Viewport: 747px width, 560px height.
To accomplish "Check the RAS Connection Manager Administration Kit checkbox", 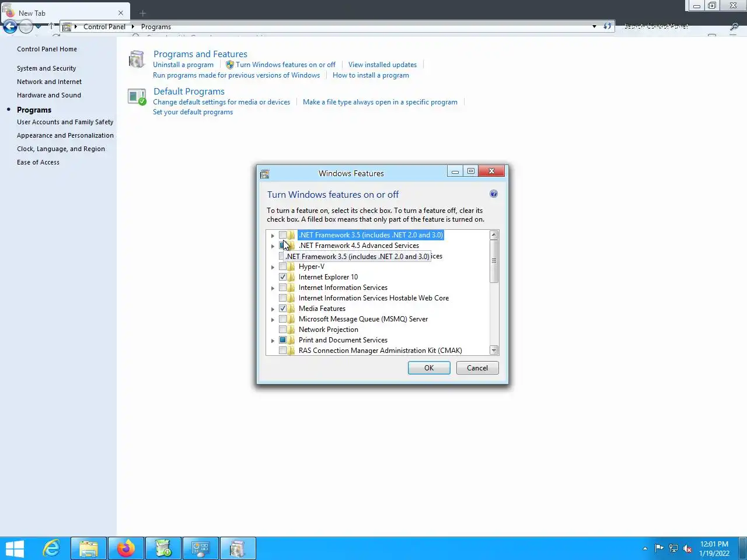I will 283,351.
